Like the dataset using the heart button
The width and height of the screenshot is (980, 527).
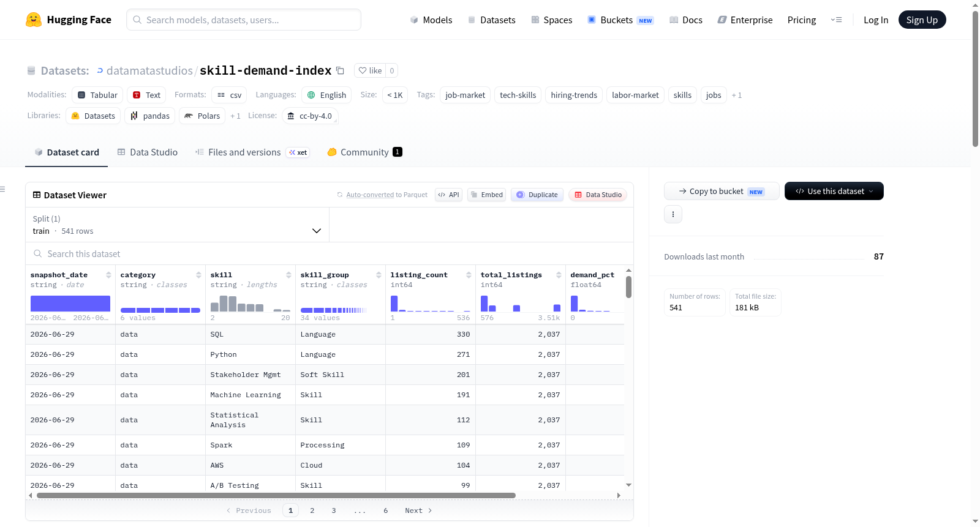[x=370, y=70]
